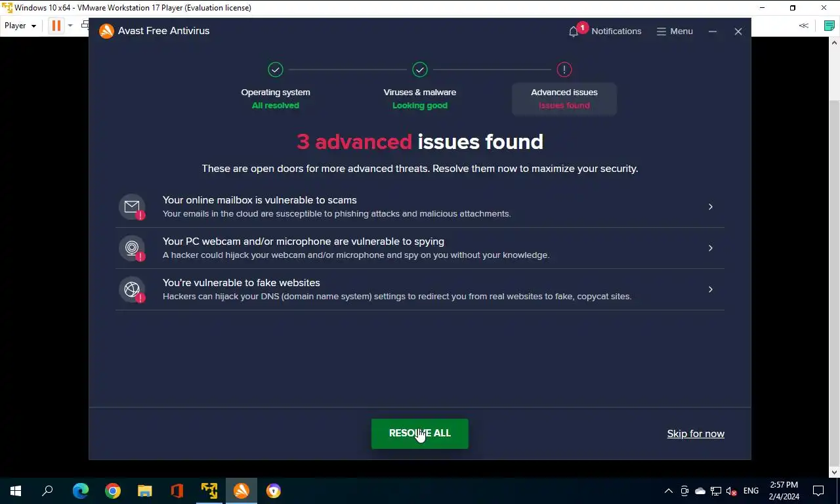Click the orange shield taskbar icon
Screen dimensions: 840x504
[274, 491]
